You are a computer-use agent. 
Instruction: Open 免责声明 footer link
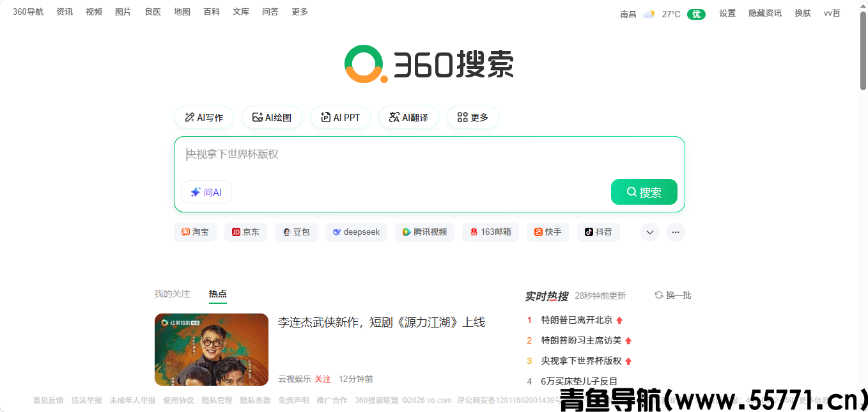[293, 400]
